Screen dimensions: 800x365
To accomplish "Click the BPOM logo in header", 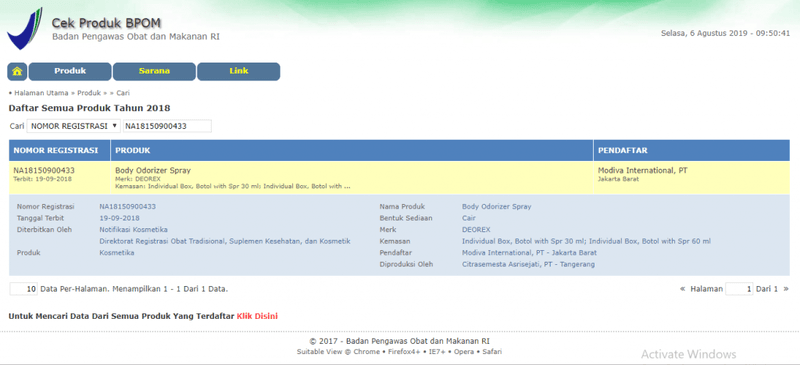I will coord(24,29).
